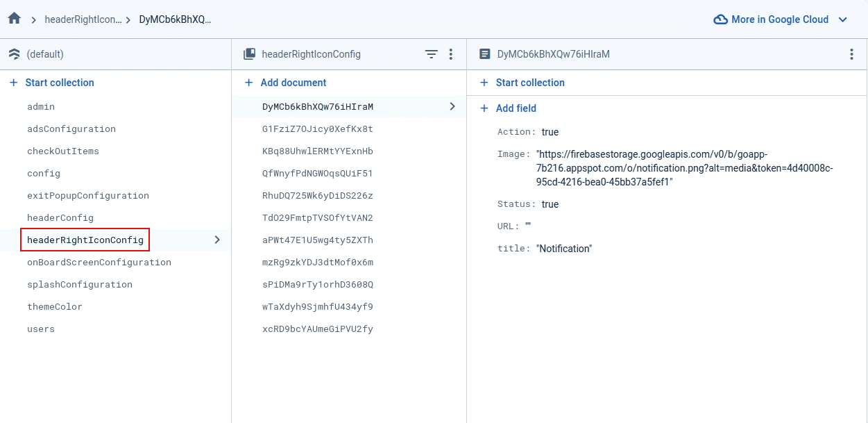
Task: Click the Google Cloud icon at top right
Action: click(720, 19)
